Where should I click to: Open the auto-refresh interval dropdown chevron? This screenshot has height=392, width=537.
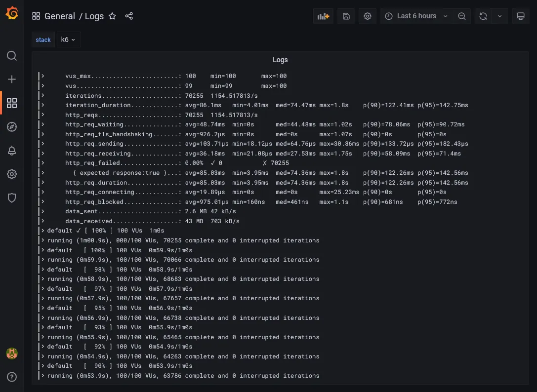click(499, 16)
